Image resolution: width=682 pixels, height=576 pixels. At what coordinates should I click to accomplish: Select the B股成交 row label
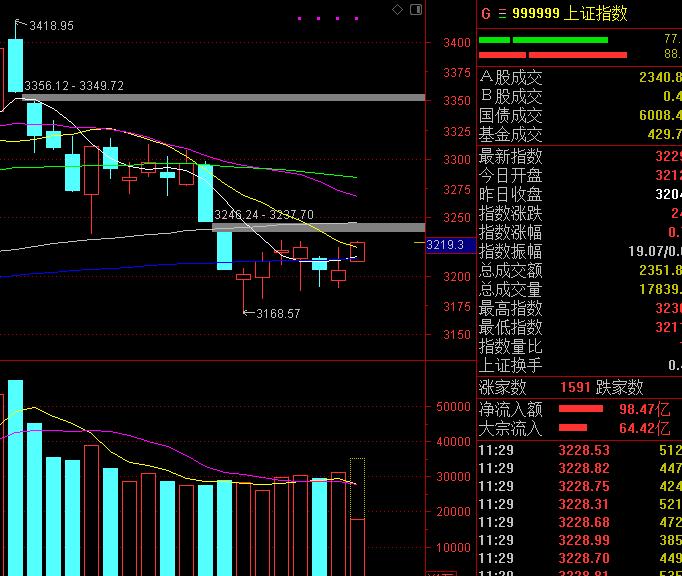pos(511,97)
